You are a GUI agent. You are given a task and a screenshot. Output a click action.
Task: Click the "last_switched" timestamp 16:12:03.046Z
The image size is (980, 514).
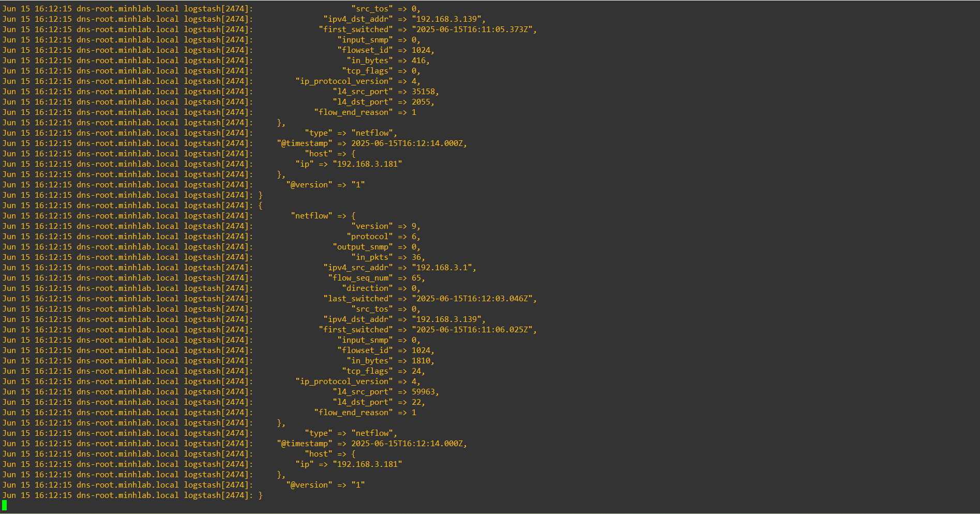click(472, 299)
